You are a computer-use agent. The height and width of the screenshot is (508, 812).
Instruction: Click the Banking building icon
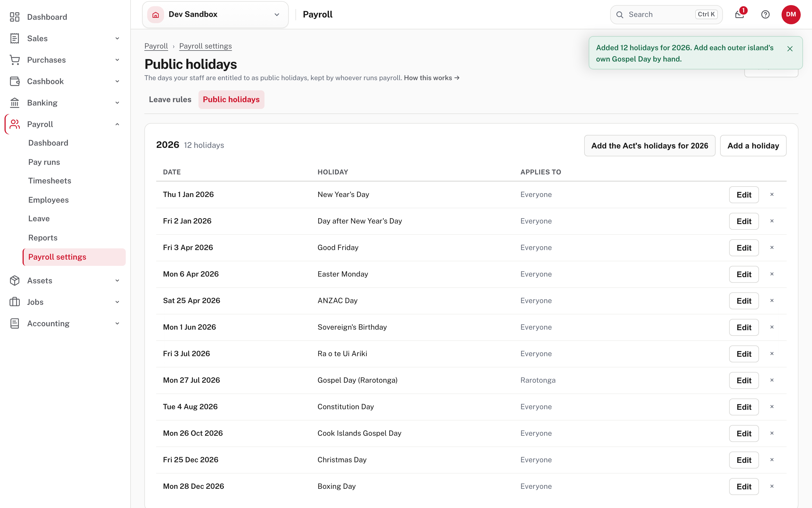pos(14,103)
